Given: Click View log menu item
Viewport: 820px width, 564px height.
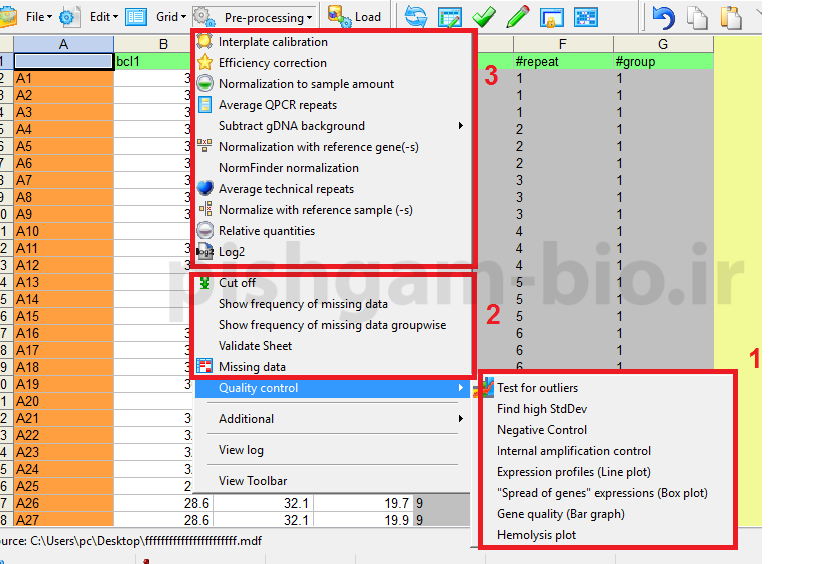Looking at the screenshot, I should click(x=241, y=450).
